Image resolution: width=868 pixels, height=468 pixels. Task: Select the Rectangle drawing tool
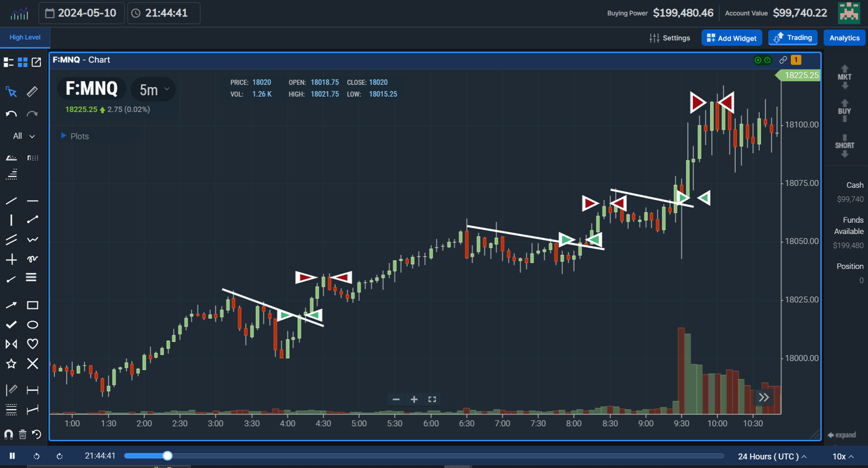33,305
